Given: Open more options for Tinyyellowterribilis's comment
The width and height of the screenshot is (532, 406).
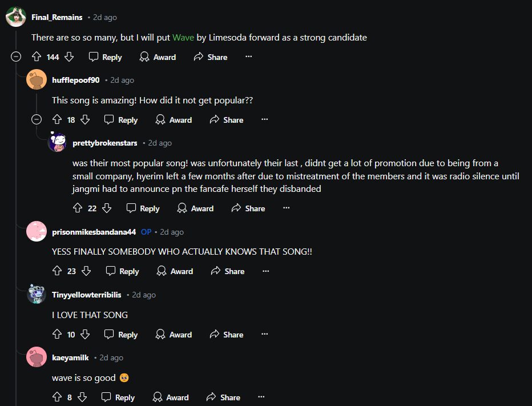Looking at the screenshot, I should click(264, 334).
